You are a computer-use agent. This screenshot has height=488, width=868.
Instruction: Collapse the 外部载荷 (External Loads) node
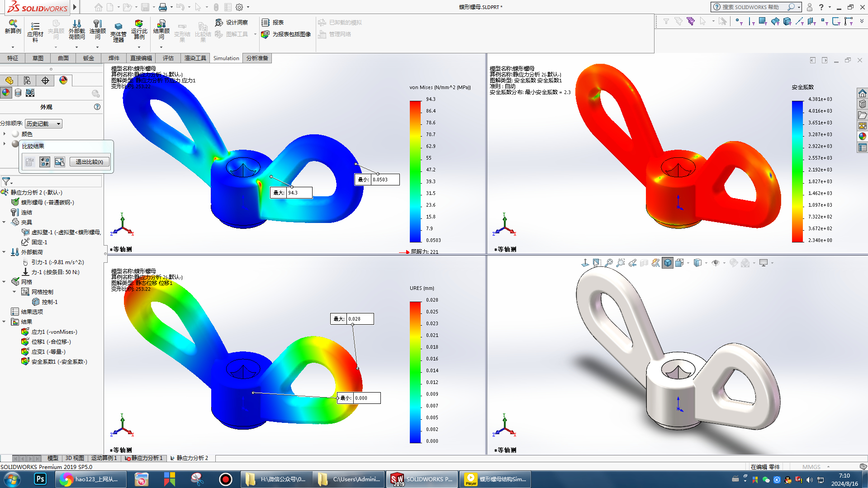coord(4,252)
